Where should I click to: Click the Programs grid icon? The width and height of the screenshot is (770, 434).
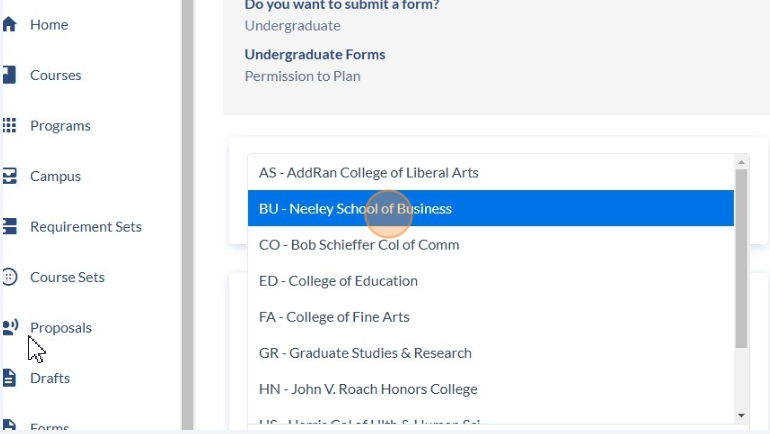pos(9,126)
